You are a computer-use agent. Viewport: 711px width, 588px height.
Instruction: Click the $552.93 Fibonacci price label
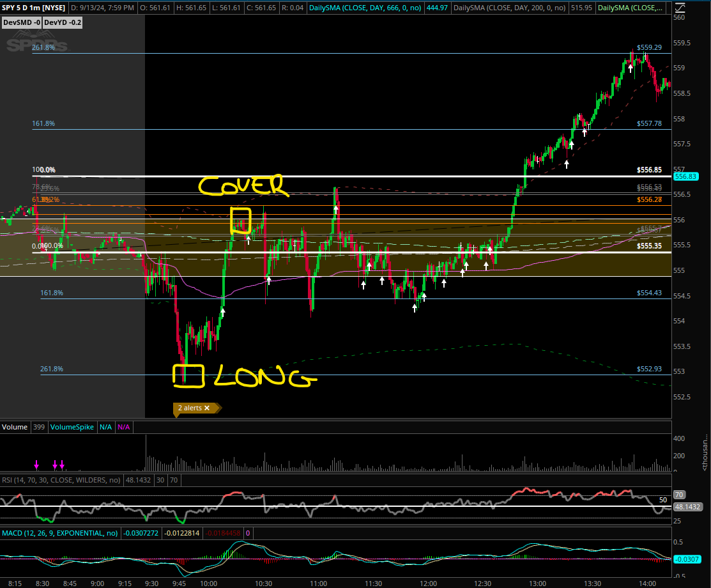click(649, 369)
